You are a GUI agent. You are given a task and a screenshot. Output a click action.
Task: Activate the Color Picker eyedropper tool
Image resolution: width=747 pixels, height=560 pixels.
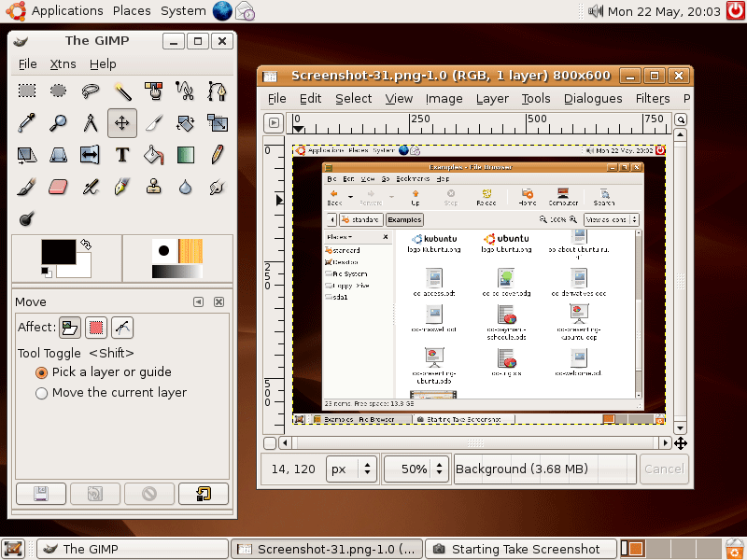(x=26, y=122)
